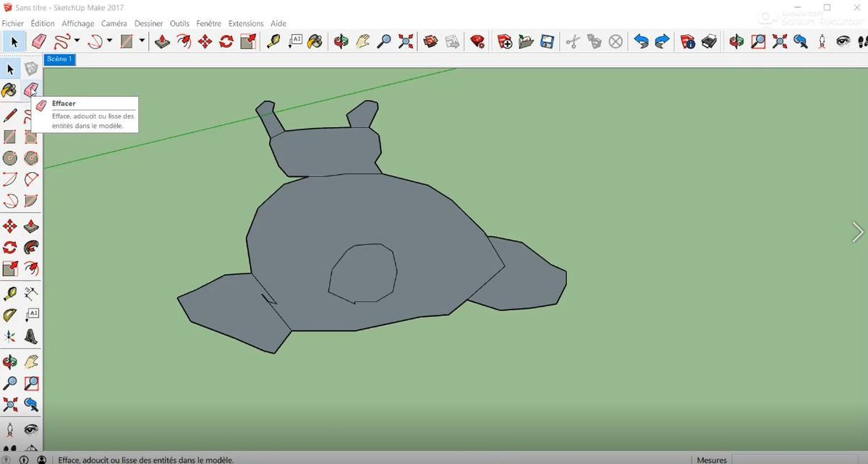Pick the Dimension tool in left toolbar

click(31, 293)
